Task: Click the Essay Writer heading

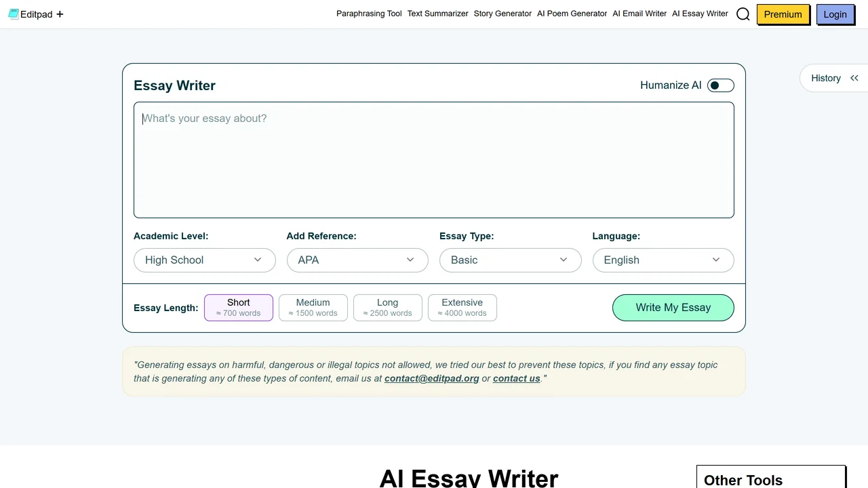Action: point(174,85)
